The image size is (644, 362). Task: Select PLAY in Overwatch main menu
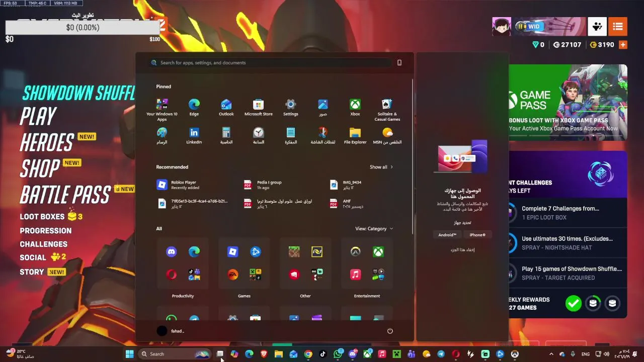click(38, 116)
